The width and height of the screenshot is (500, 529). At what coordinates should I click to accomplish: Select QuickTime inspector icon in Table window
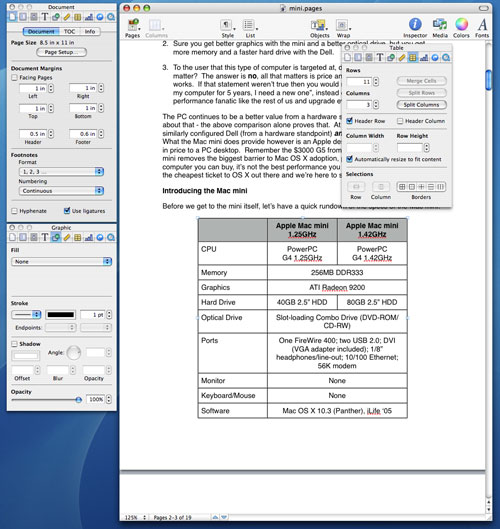[446, 57]
